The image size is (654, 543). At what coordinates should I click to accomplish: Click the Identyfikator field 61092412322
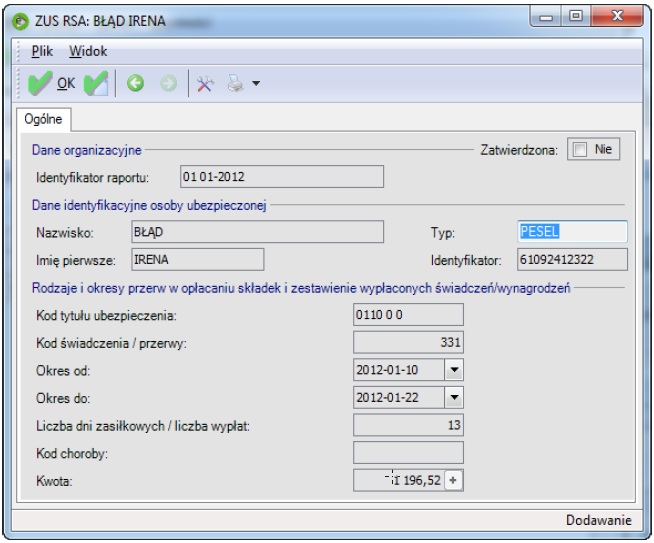(x=572, y=259)
